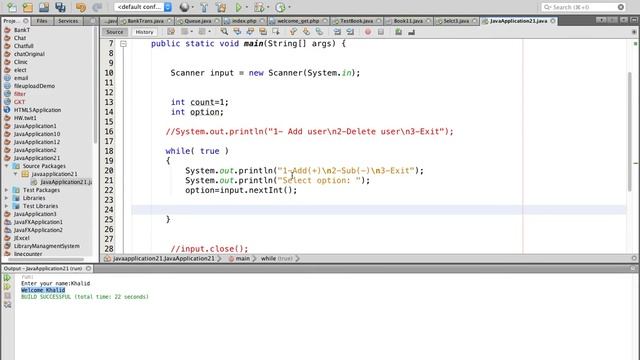
Task: Click the Shift Line Right editor icon
Action: (x=350, y=32)
